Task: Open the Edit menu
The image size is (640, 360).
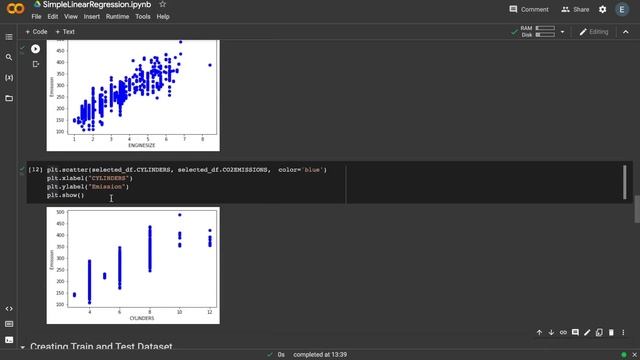Action: coord(53,17)
